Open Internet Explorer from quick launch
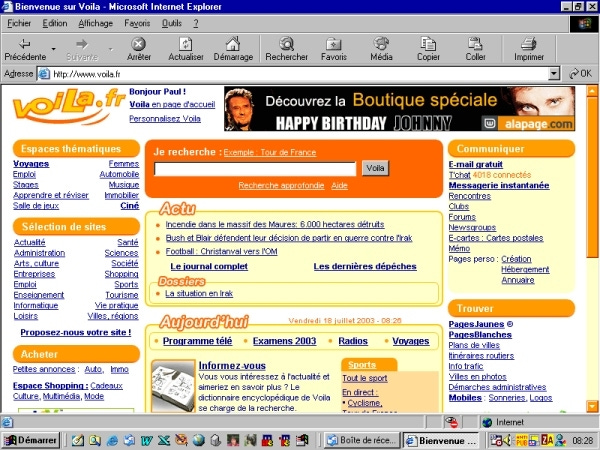The height and width of the screenshot is (450, 600). coord(112,440)
